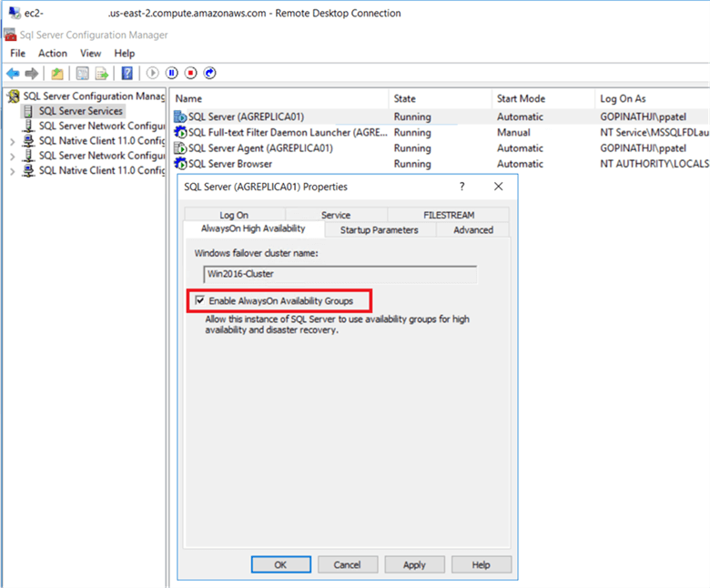Screen dimensions: 710x588
Task: Click the SQL Server (AGREPLICA01) service icon
Action: 180,117
